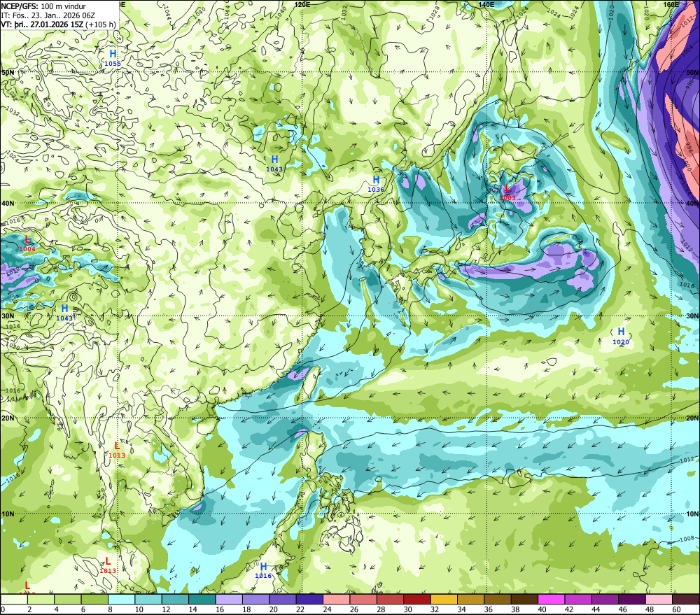Click the L 1013 low near the Malay Peninsula
Image resolution: width=700 pixels, height=615 pixels.
click(x=108, y=565)
